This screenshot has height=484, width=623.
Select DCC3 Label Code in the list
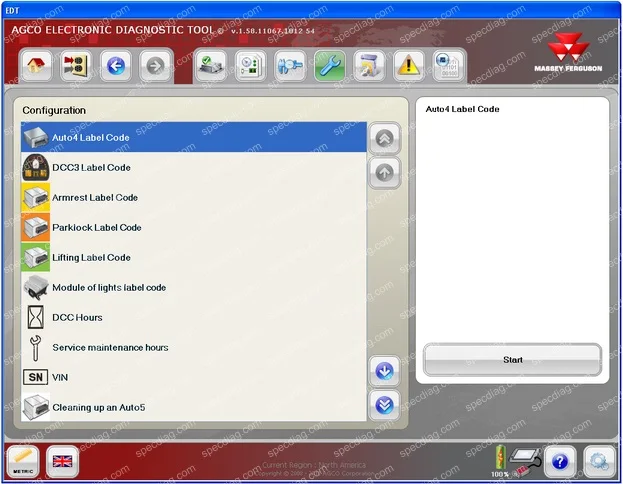coord(193,167)
